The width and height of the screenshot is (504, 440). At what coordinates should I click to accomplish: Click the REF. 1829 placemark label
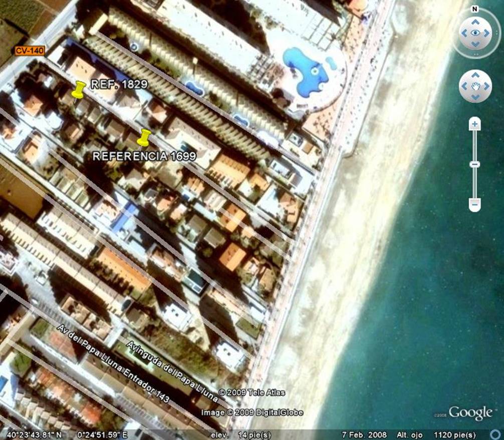click(x=119, y=85)
